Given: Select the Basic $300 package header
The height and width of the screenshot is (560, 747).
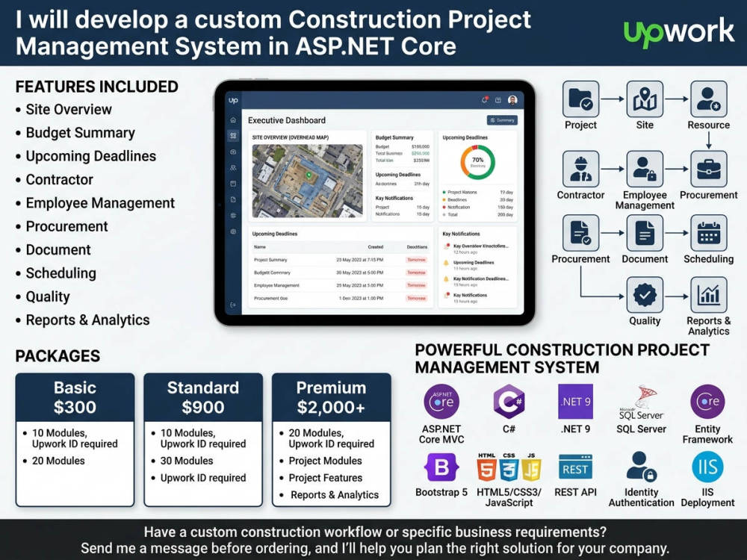Looking at the screenshot, I should [x=75, y=397].
